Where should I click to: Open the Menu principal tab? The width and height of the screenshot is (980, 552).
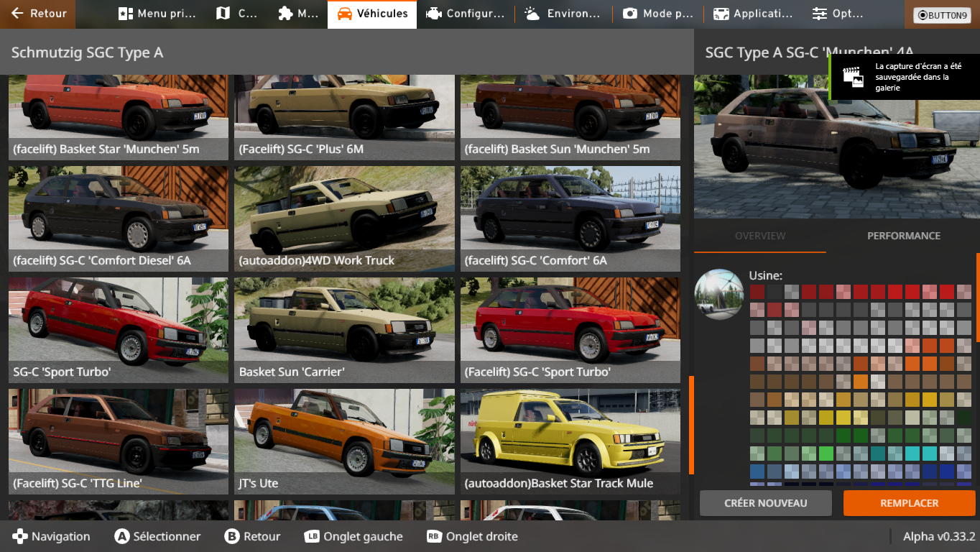(156, 14)
